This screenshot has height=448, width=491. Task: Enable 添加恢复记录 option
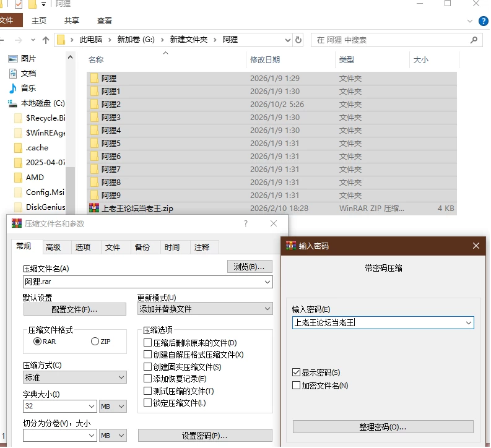pos(147,379)
